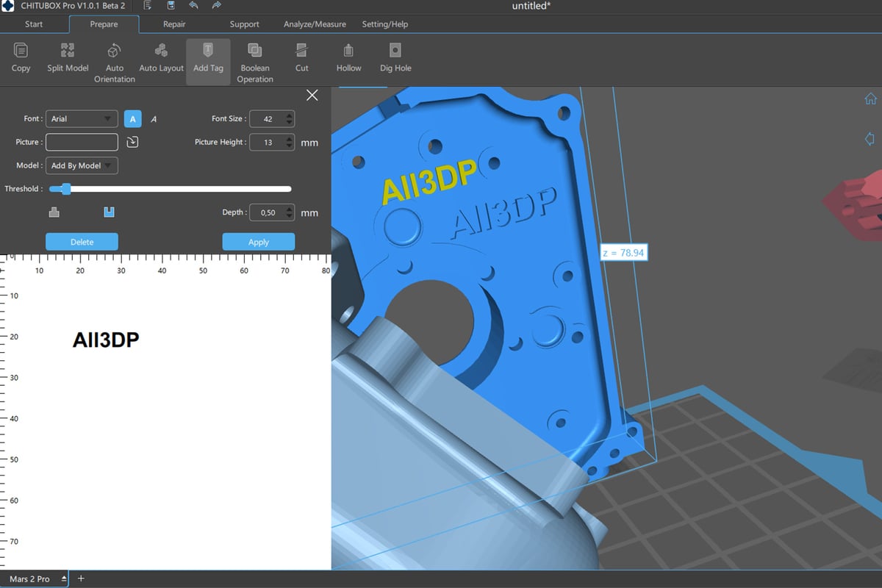Go to the Analyze/Measure tab

pos(315,24)
